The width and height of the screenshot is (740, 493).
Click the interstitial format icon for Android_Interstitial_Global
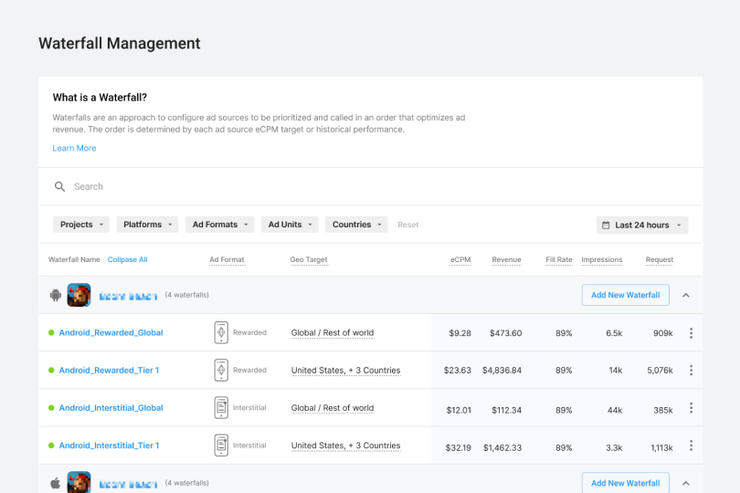pyautogui.click(x=221, y=408)
